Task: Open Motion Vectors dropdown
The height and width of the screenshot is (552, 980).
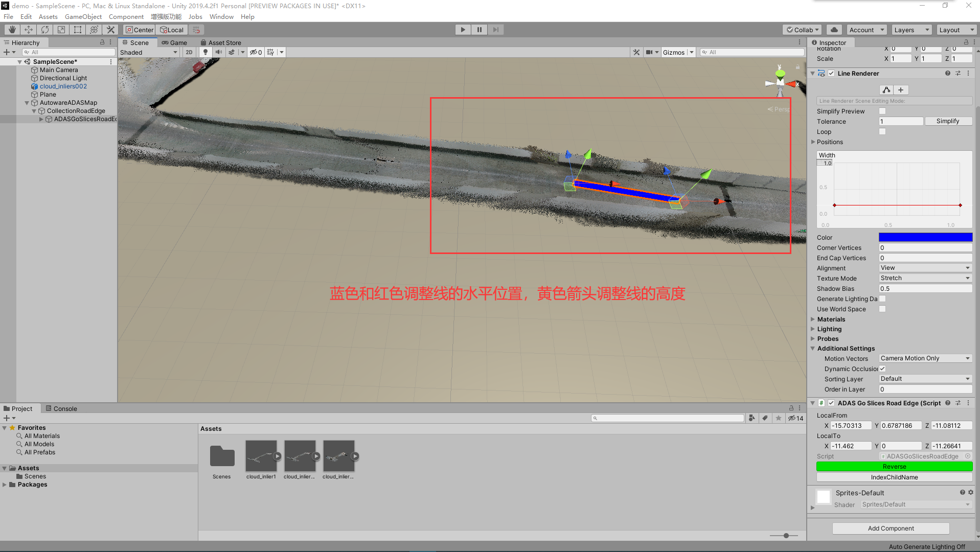Action: [925, 358]
